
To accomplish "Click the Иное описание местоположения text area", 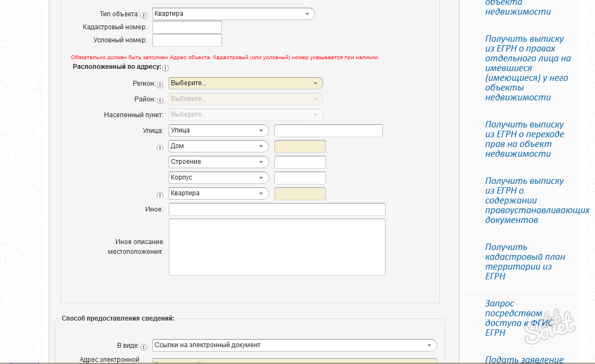I will (277, 247).
